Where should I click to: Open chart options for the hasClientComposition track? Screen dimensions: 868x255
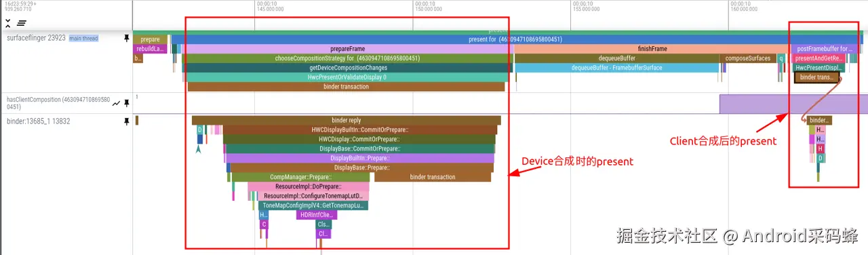pos(116,103)
